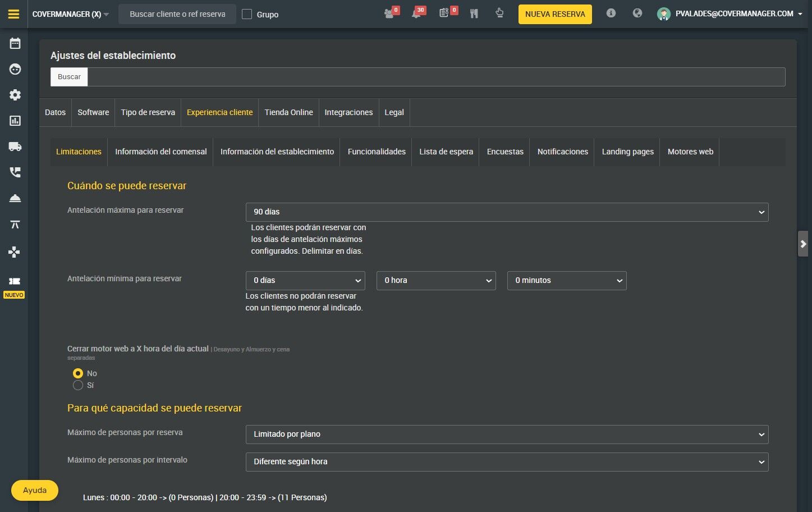
Task: Check the Grupo checkbox
Action: pyautogui.click(x=247, y=14)
